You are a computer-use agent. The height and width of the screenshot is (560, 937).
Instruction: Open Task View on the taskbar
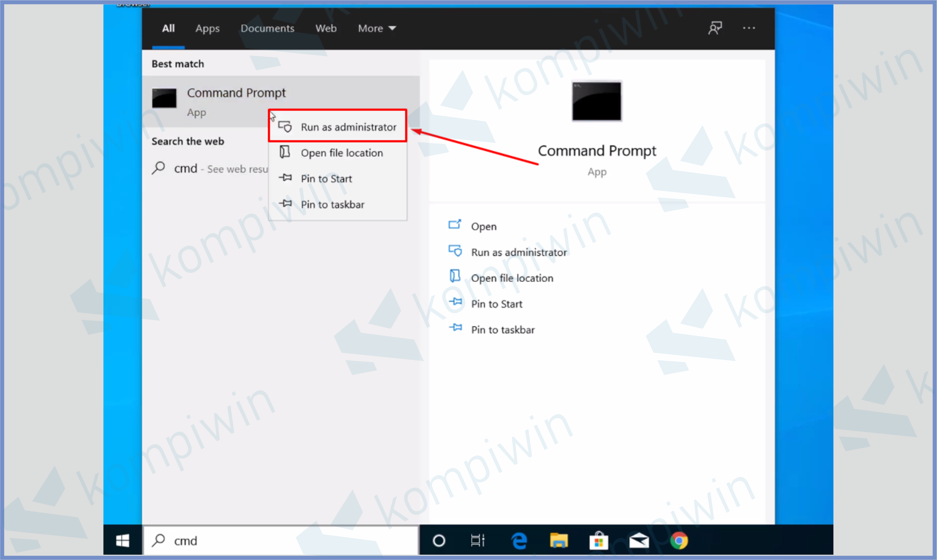point(478,540)
